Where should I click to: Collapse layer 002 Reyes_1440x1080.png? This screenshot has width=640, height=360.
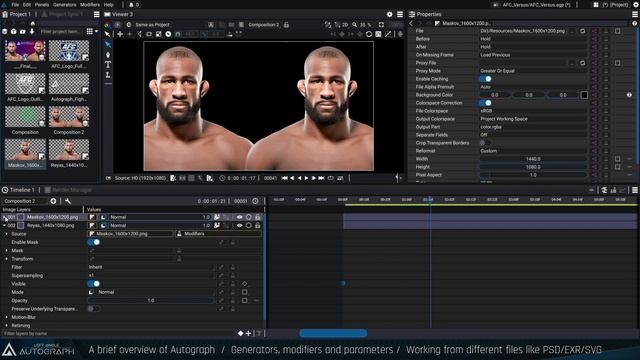click(4, 225)
